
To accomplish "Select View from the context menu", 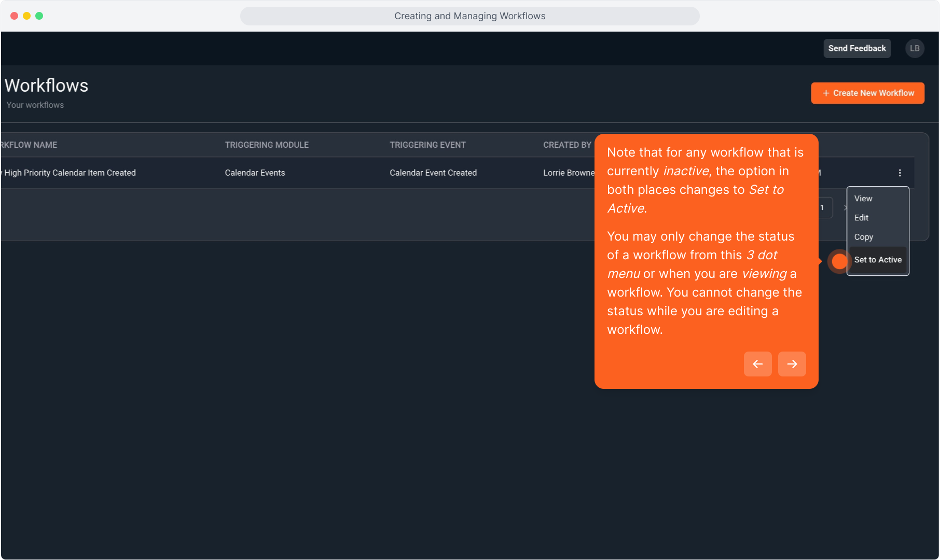I will point(863,199).
